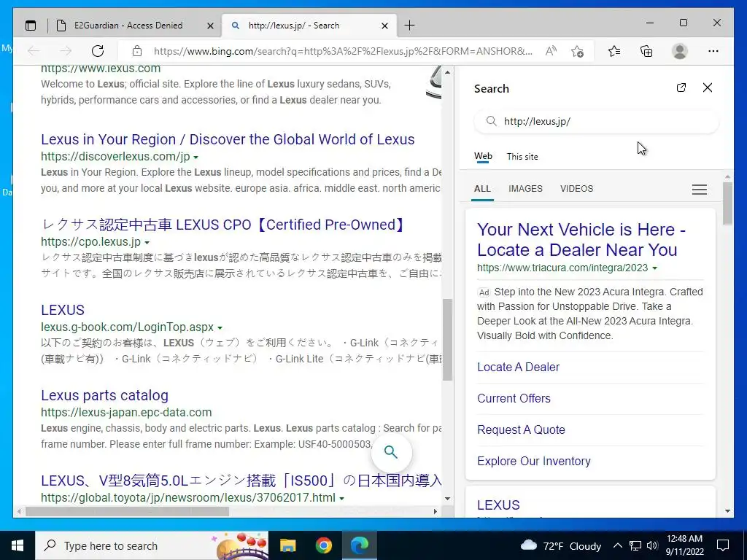Click the main page scroll-up arrow
This screenshot has width=747, height=560.
(447, 72)
